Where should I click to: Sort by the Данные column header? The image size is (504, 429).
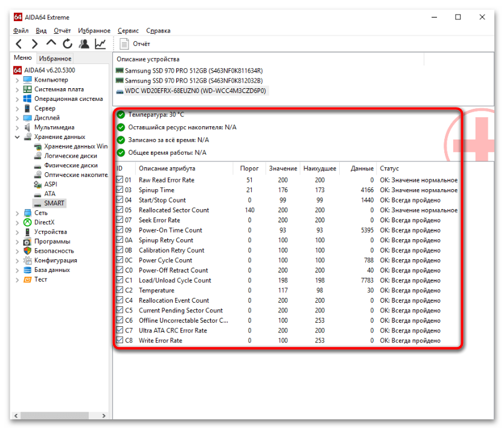(359, 169)
